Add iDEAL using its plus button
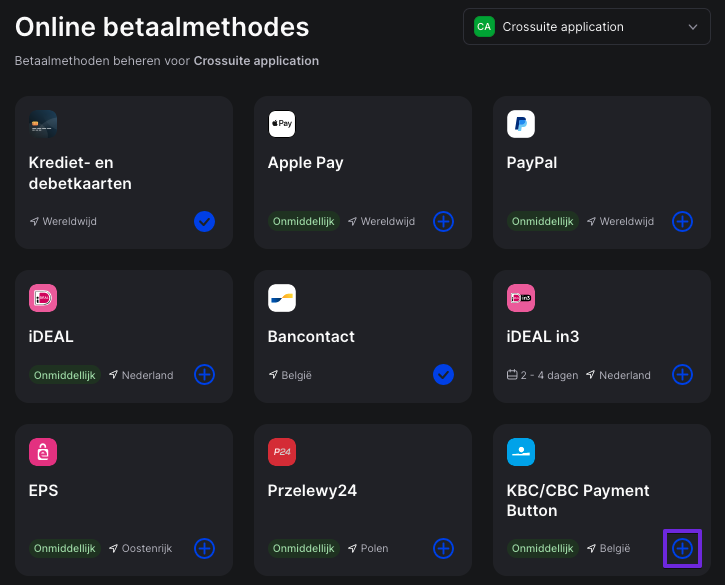Image resolution: width=725 pixels, height=585 pixels. click(204, 375)
